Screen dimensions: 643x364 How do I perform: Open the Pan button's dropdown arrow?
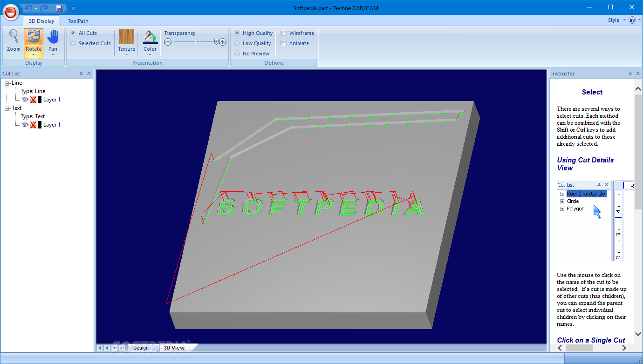point(53,54)
